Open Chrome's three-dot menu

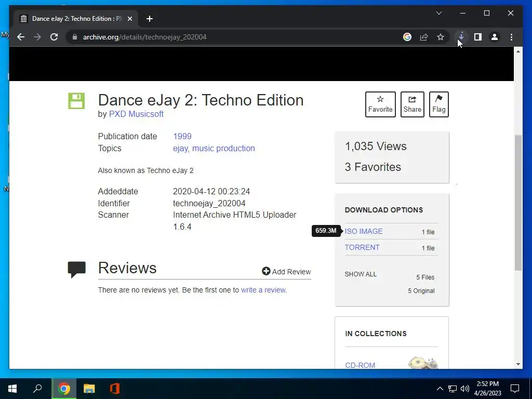coord(511,37)
